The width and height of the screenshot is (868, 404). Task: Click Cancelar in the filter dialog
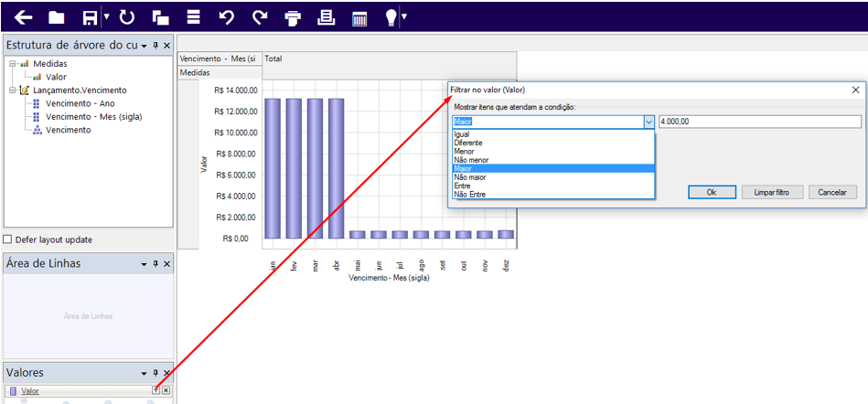click(832, 192)
